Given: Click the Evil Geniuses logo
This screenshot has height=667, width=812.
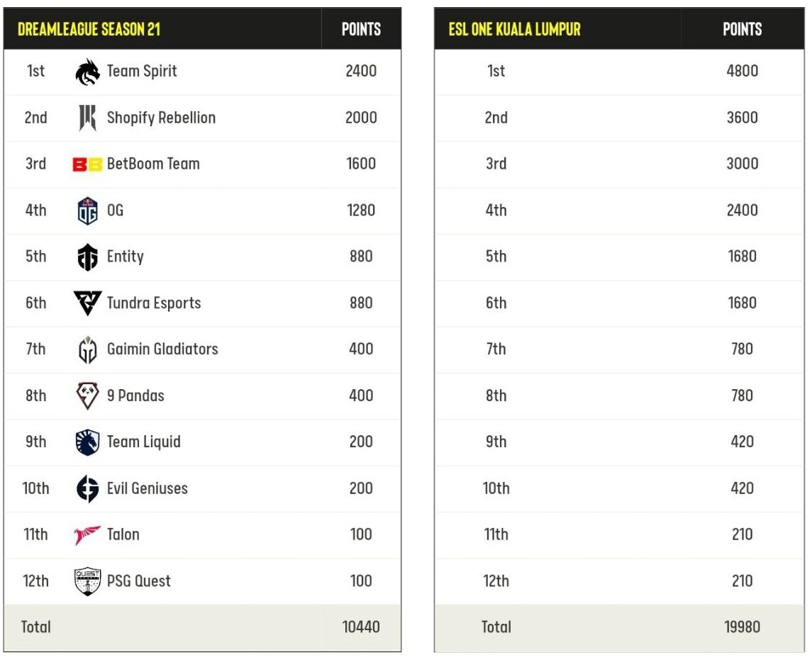Looking at the screenshot, I should click(87, 488).
